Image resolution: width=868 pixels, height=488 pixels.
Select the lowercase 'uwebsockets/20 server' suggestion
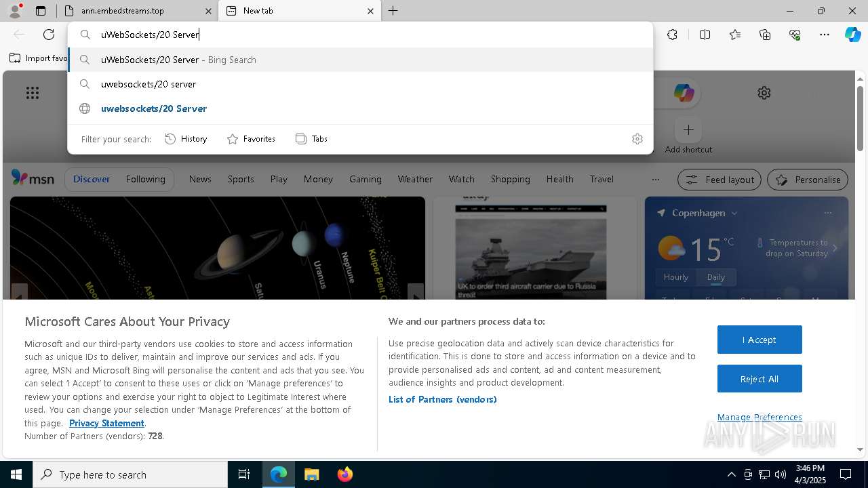360,84
